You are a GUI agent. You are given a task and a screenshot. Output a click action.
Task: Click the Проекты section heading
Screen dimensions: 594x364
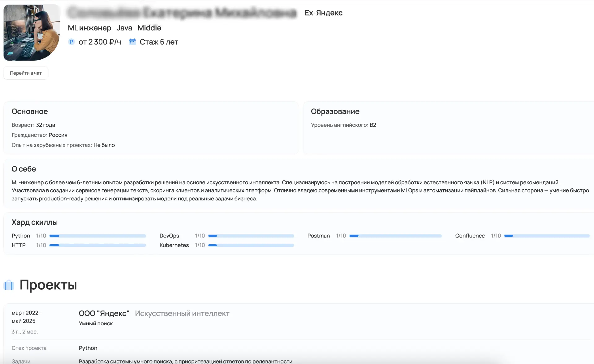coord(48,285)
